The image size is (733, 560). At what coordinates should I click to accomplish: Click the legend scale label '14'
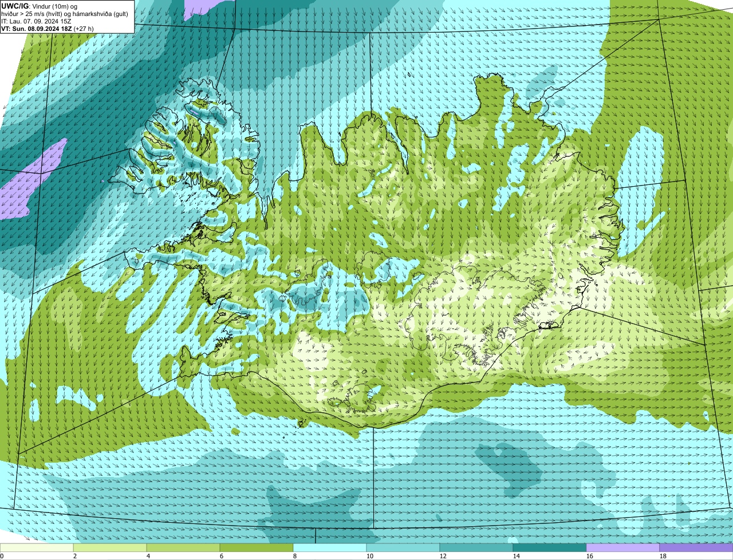516,556
